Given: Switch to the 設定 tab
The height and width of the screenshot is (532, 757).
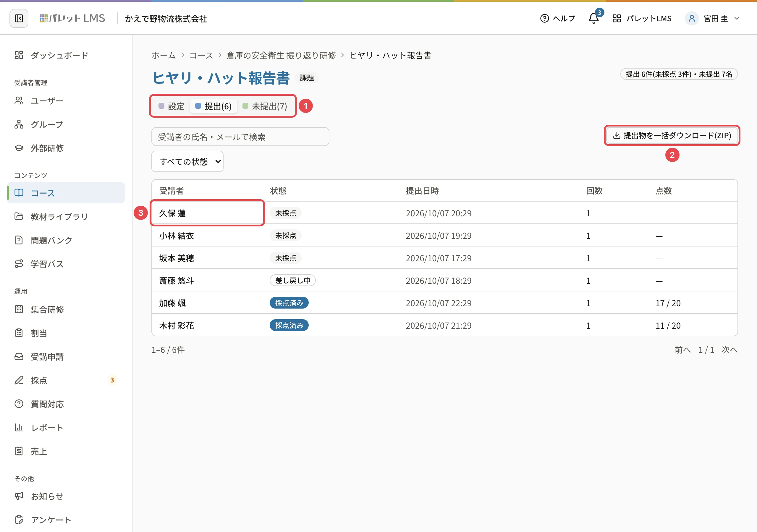Looking at the screenshot, I should click(x=172, y=106).
